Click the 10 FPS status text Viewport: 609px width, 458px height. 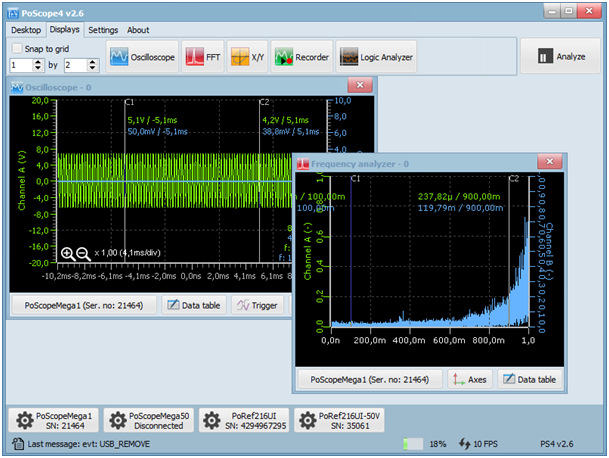(485, 444)
